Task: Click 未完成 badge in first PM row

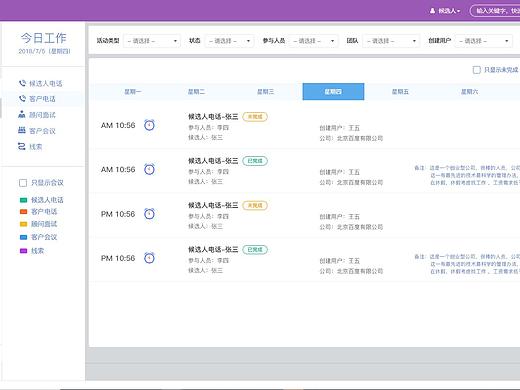Action: pyautogui.click(x=255, y=205)
